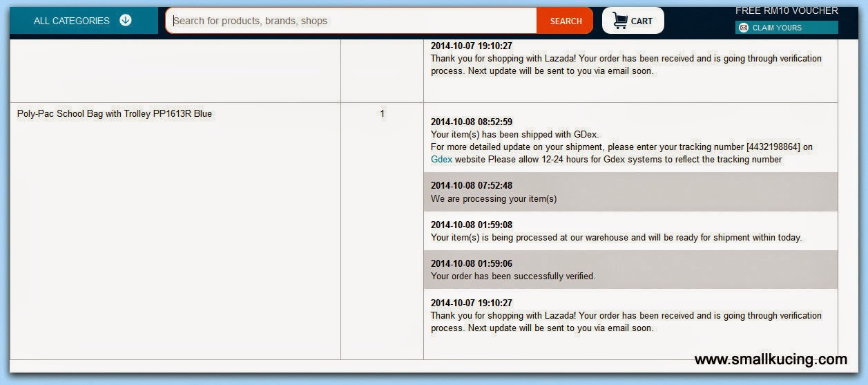Click the tracking number 4432198864 line
The image size is (868, 385).
tap(621, 147)
